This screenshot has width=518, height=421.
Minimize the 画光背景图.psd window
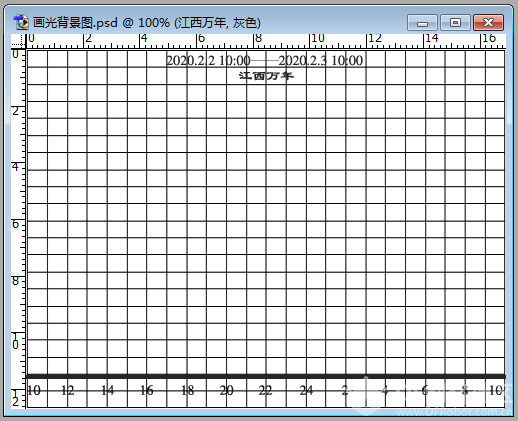pos(422,23)
